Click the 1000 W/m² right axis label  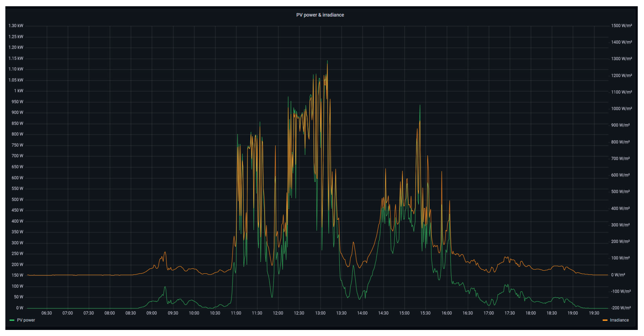(621, 109)
